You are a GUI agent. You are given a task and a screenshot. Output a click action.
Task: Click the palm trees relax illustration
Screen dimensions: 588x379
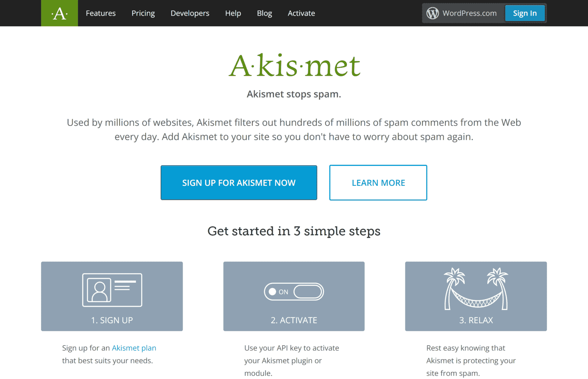[x=476, y=289]
